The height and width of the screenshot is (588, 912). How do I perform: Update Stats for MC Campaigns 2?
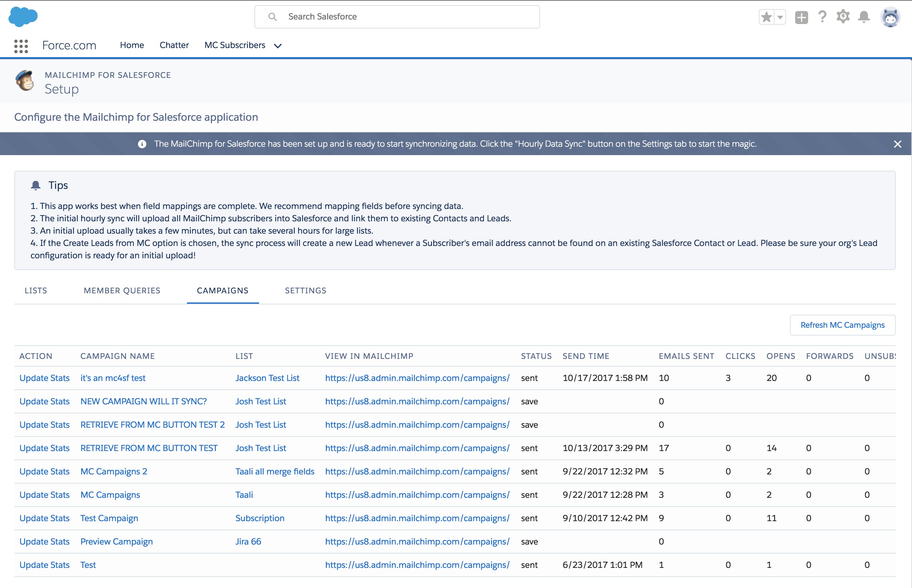44,471
